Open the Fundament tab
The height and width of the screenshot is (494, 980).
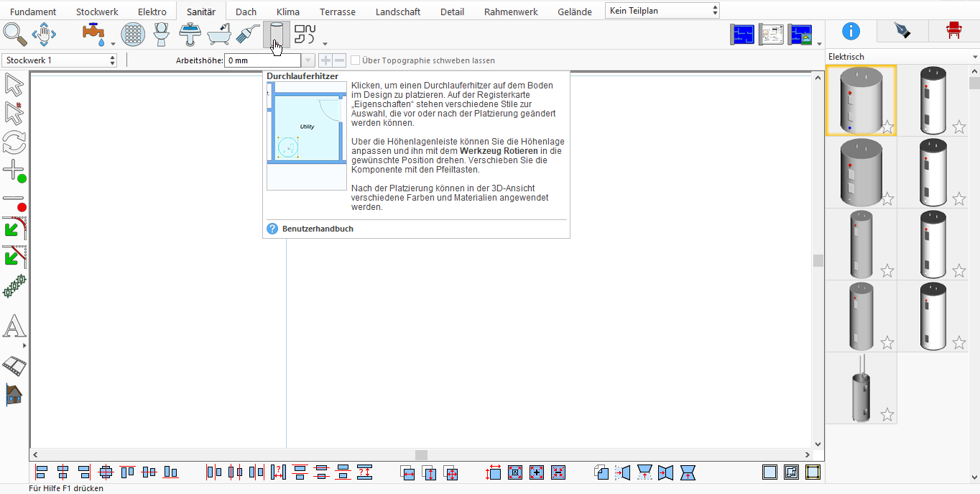pos(33,12)
